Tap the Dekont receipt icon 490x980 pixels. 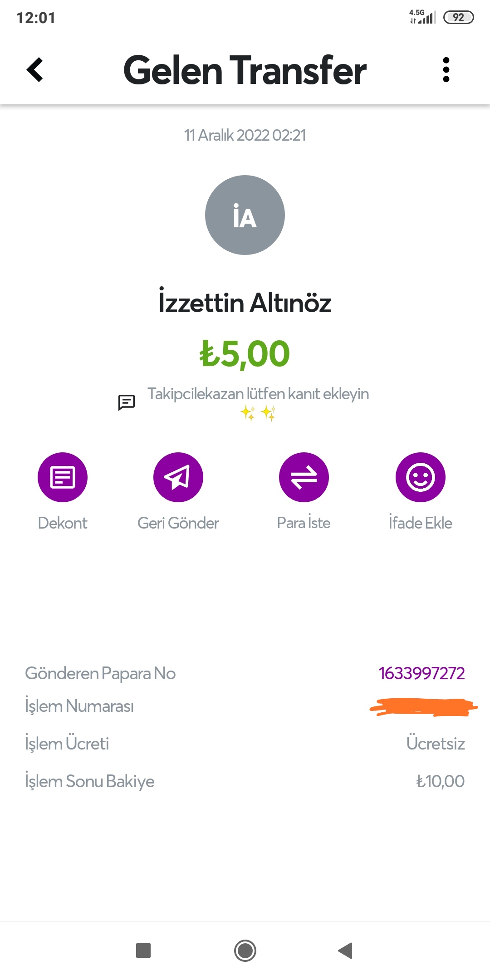pos(63,477)
